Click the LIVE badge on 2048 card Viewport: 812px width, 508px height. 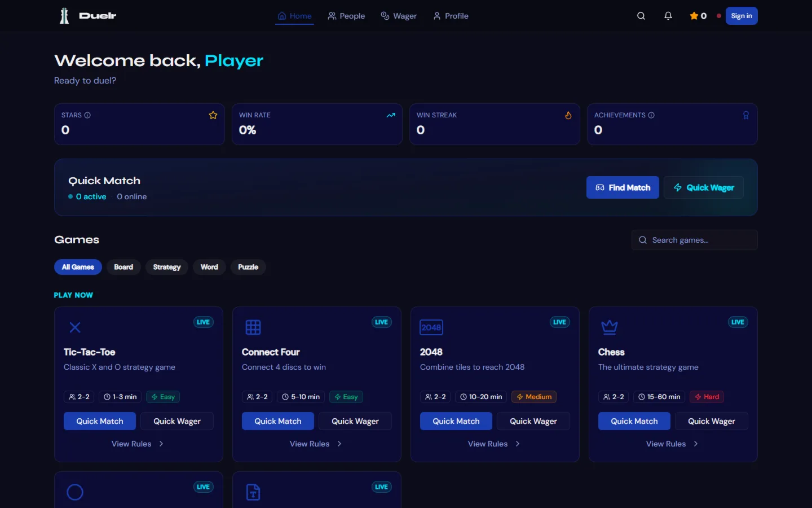[560, 322]
